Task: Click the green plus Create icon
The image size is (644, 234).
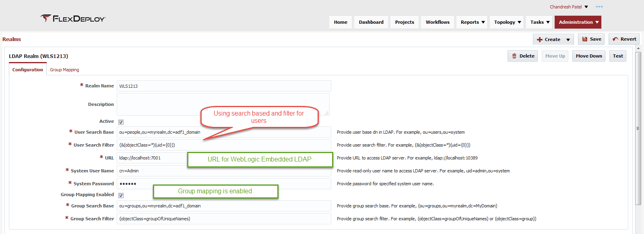Action: pos(540,39)
